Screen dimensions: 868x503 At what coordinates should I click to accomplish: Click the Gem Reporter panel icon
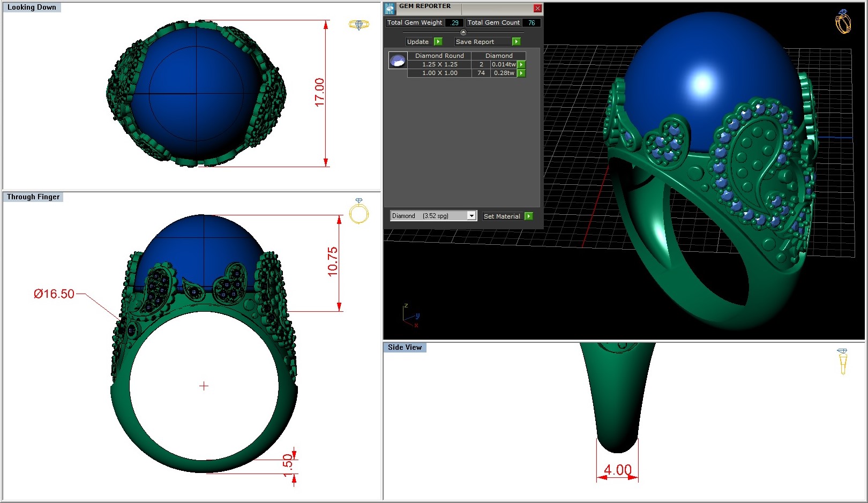[x=390, y=9]
